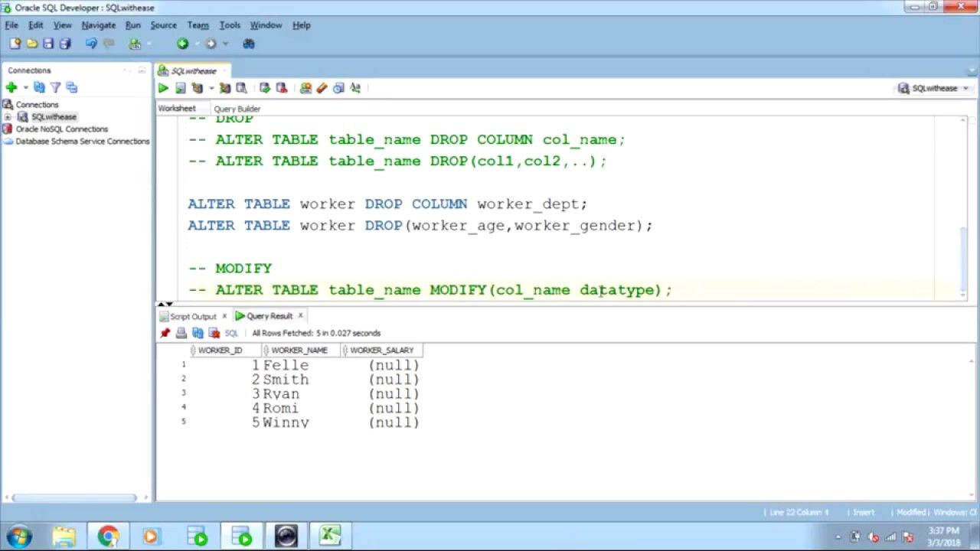
Task: Click the Redo arrow icon
Action: pos(109,44)
